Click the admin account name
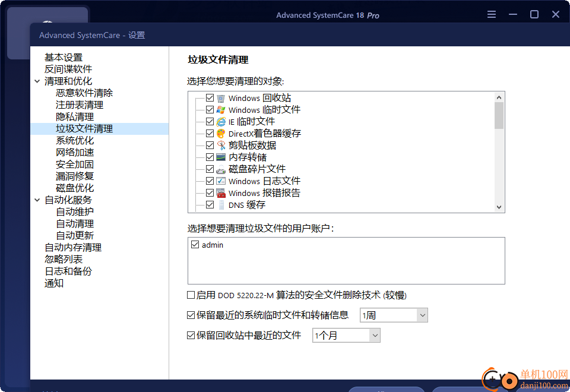 (213, 245)
